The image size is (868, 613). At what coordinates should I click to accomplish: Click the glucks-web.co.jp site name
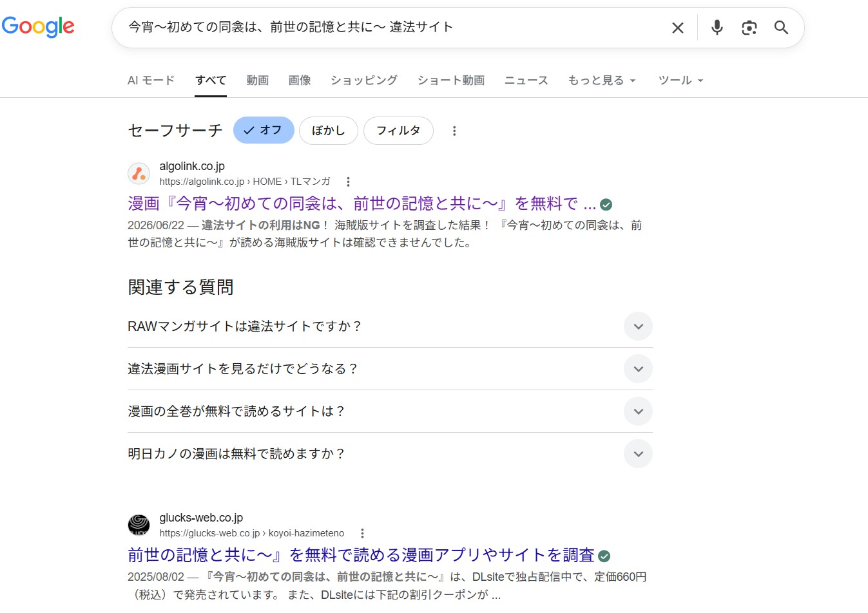pos(201,518)
